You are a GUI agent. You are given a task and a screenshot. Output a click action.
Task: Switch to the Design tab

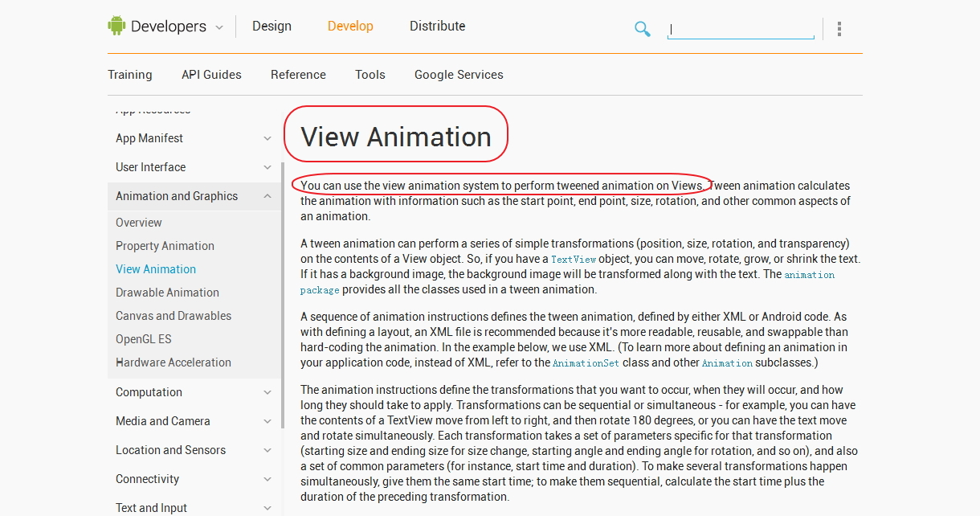pyautogui.click(x=272, y=26)
